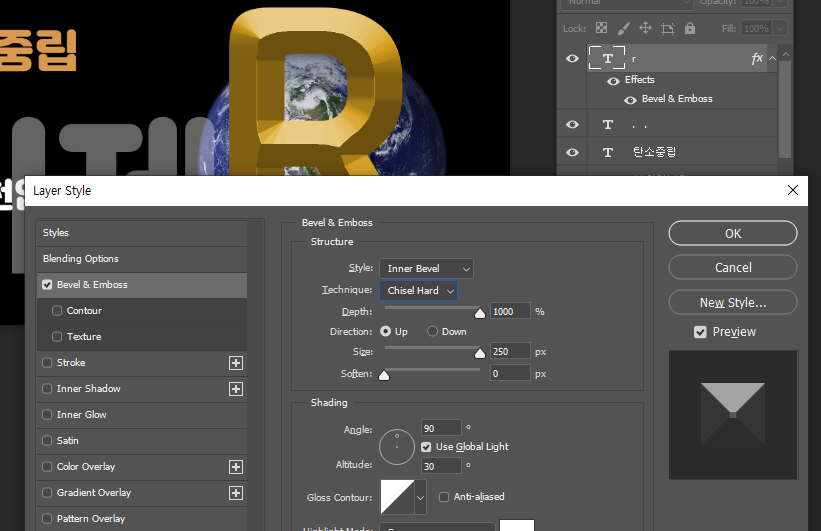Open Gloss Contour picker arrow
Image resolution: width=821 pixels, height=531 pixels.
click(x=420, y=497)
